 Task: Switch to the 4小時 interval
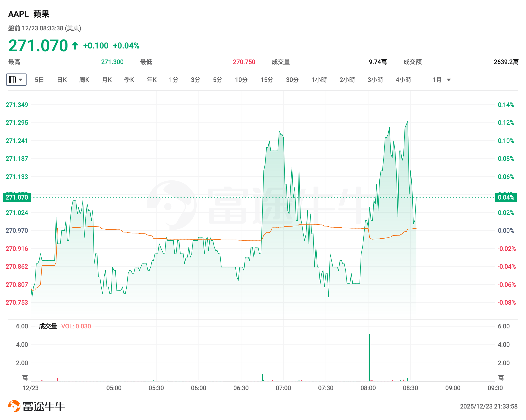(x=403, y=80)
